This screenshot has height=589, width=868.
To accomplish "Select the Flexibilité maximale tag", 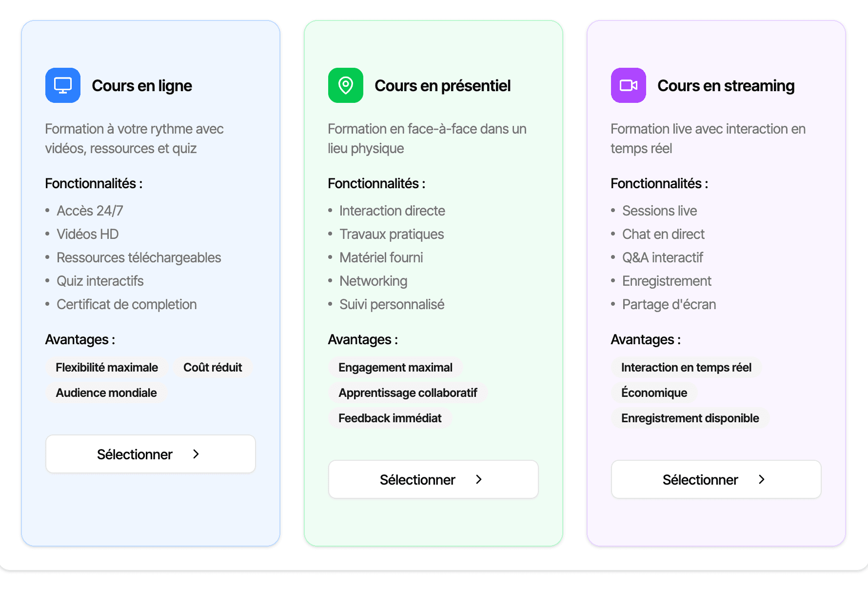I will click(x=107, y=367).
